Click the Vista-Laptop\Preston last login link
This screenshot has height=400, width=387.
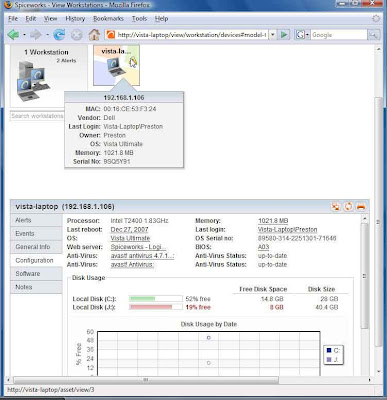click(x=287, y=230)
